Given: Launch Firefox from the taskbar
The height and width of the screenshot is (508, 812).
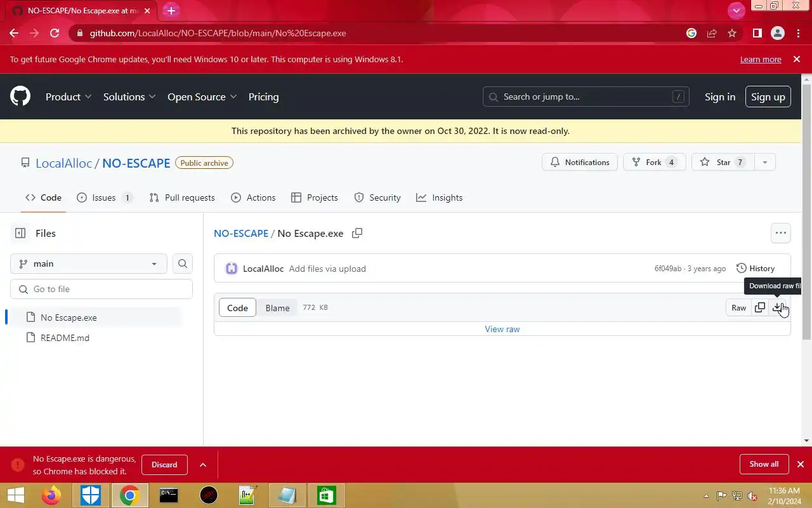Looking at the screenshot, I should tap(51, 495).
